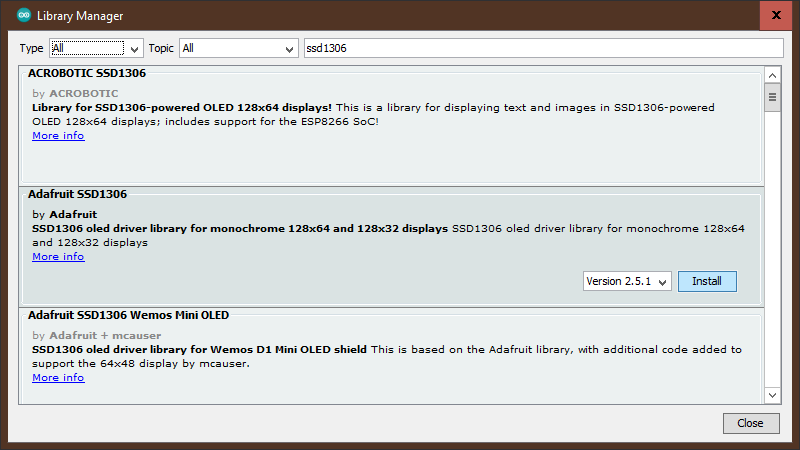This screenshot has width=800, height=450.
Task: Click the 'by Adafruit' author text
Action: (64, 214)
